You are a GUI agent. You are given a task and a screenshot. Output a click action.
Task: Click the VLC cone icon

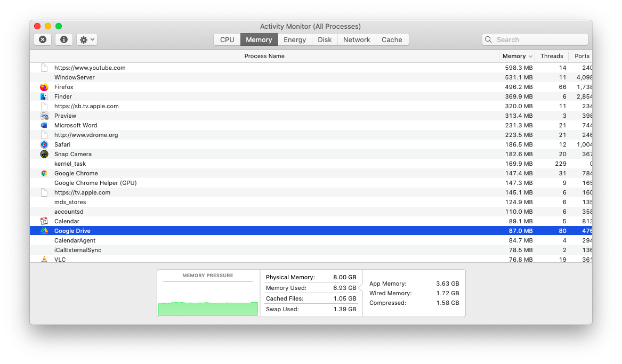click(44, 260)
